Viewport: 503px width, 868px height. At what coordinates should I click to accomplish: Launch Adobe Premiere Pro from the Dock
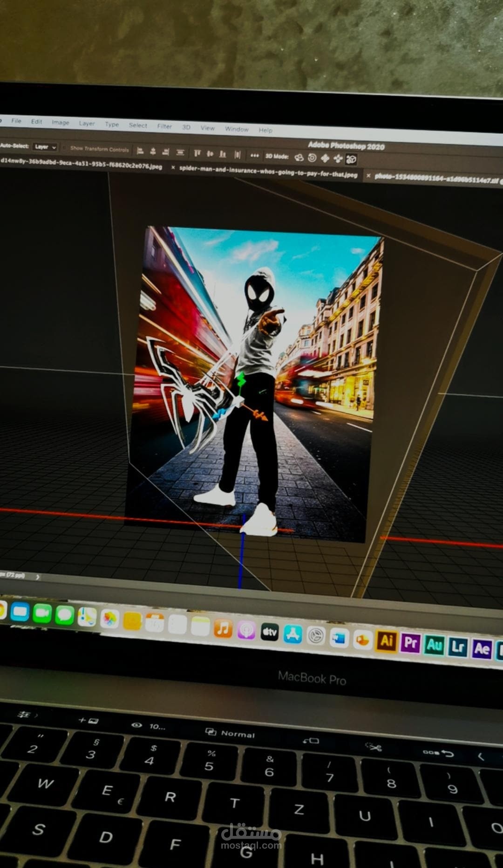pyautogui.click(x=410, y=643)
